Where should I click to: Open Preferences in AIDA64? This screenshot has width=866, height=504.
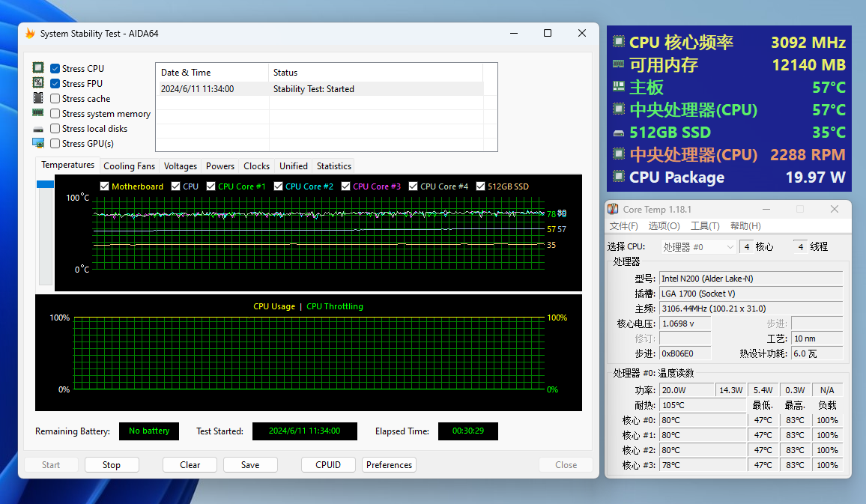point(389,465)
